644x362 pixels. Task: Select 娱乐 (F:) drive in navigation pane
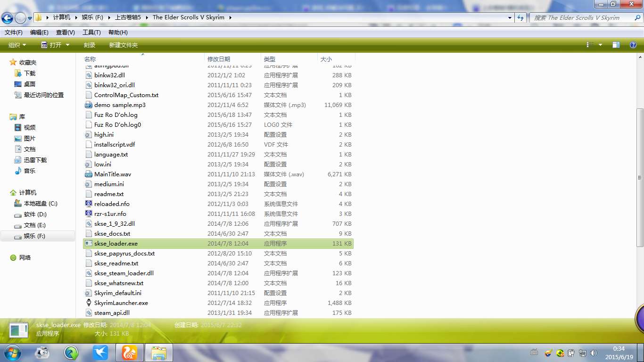point(34,236)
